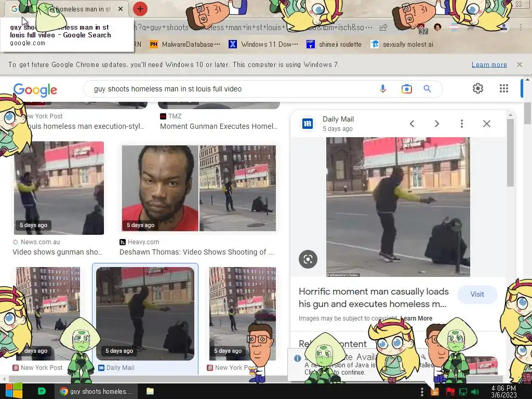Open the Video shows gunman sho… link
The width and height of the screenshot is (532, 399).
(57, 252)
